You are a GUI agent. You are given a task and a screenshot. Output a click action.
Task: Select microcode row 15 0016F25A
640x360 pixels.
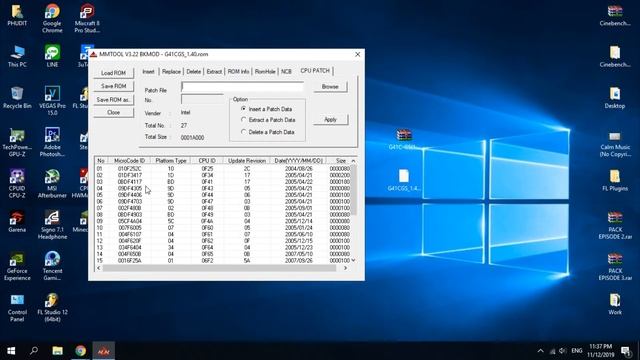coord(223,260)
